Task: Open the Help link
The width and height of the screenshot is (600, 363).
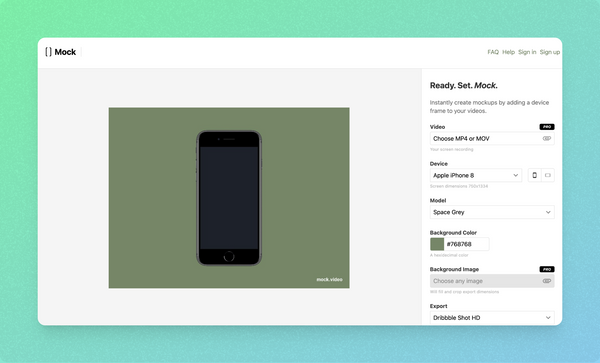Action: [508, 52]
